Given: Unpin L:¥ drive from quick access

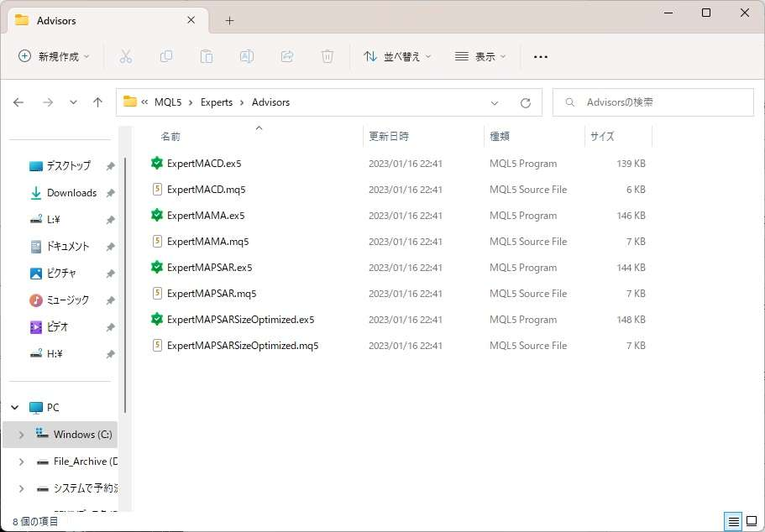Looking at the screenshot, I should [110, 220].
